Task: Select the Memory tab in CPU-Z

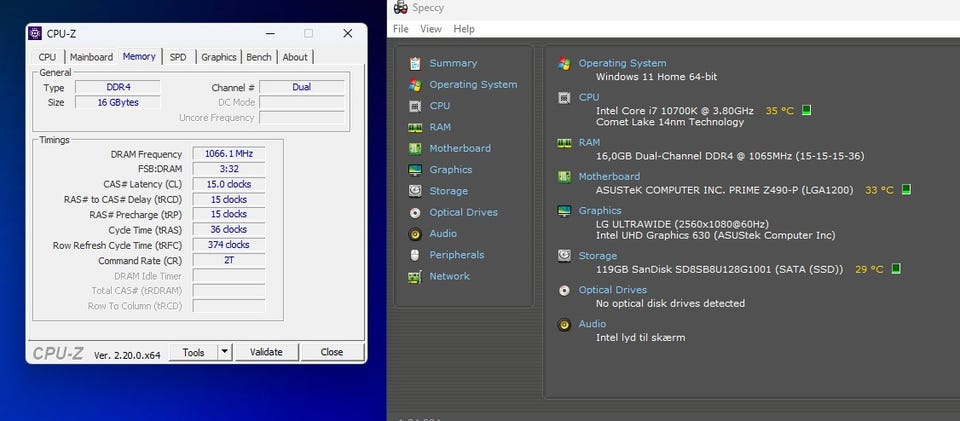Action: coord(139,56)
